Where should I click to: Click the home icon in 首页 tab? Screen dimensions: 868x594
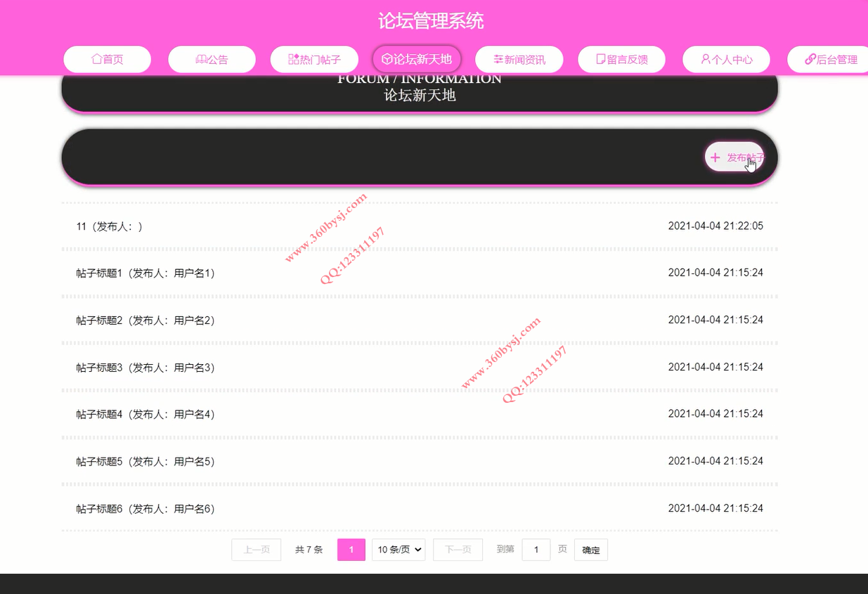pyautogui.click(x=96, y=59)
